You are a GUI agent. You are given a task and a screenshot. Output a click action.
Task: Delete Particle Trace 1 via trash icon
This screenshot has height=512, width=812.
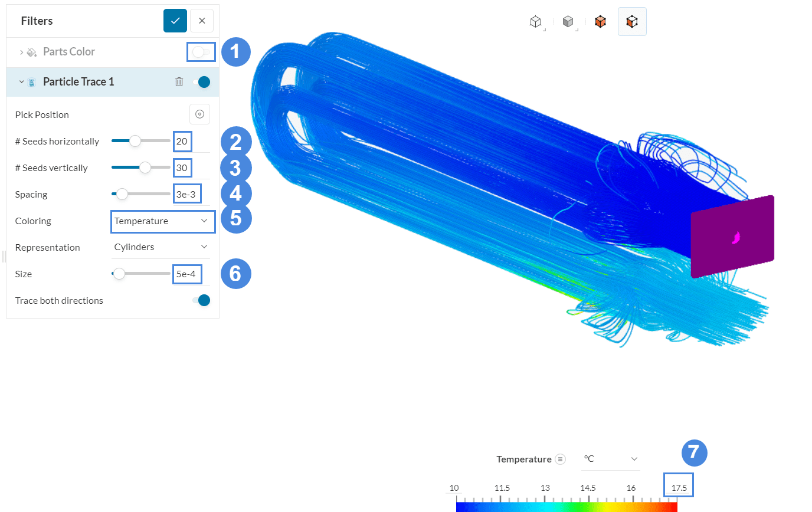coord(179,82)
